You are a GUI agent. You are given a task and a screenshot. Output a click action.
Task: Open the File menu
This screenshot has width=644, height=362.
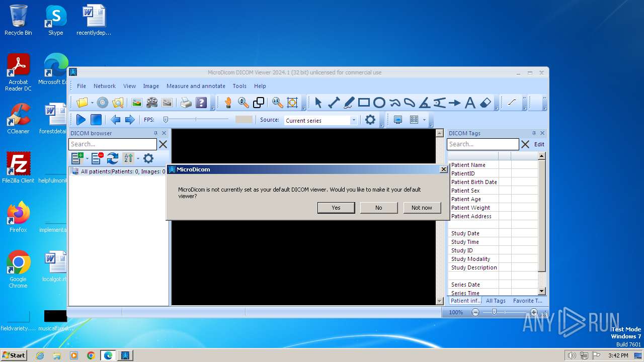(x=82, y=86)
